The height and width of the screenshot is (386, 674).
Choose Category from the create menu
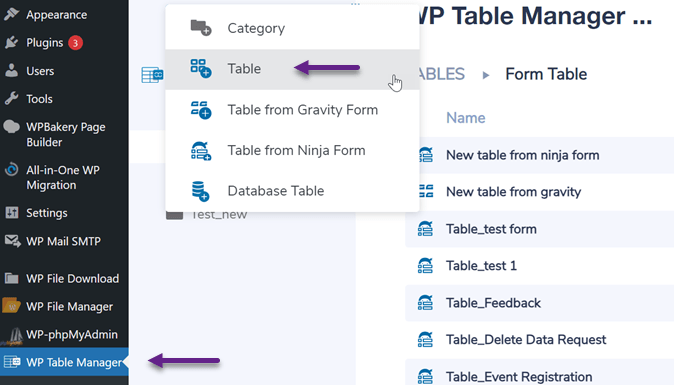tap(292, 28)
